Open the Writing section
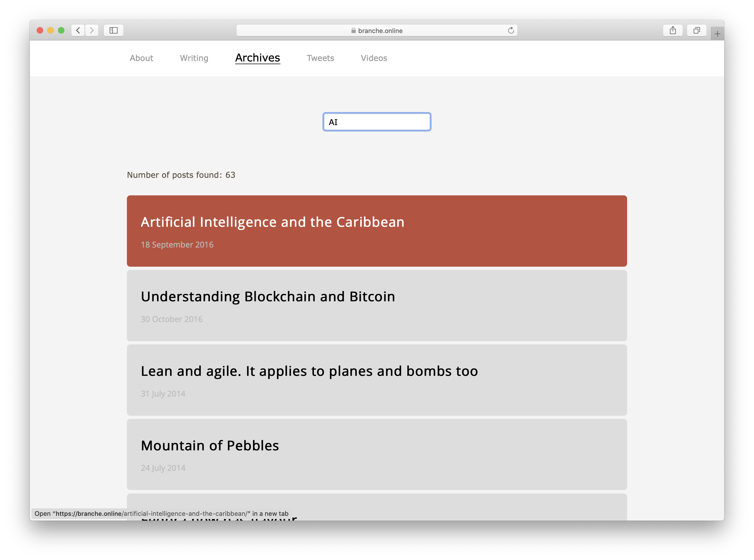 (194, 58)
